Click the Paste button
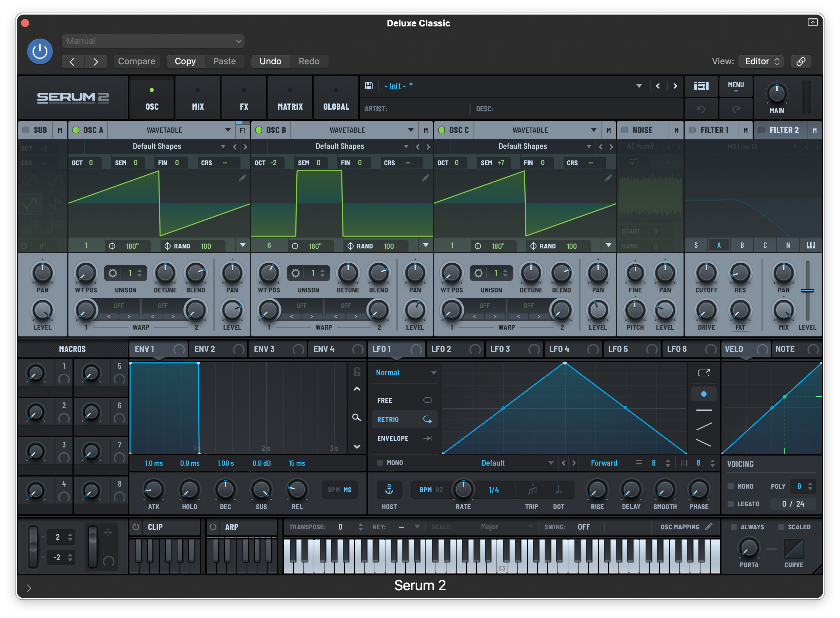This screenshot has height=618, width=840. click(225, 61)
